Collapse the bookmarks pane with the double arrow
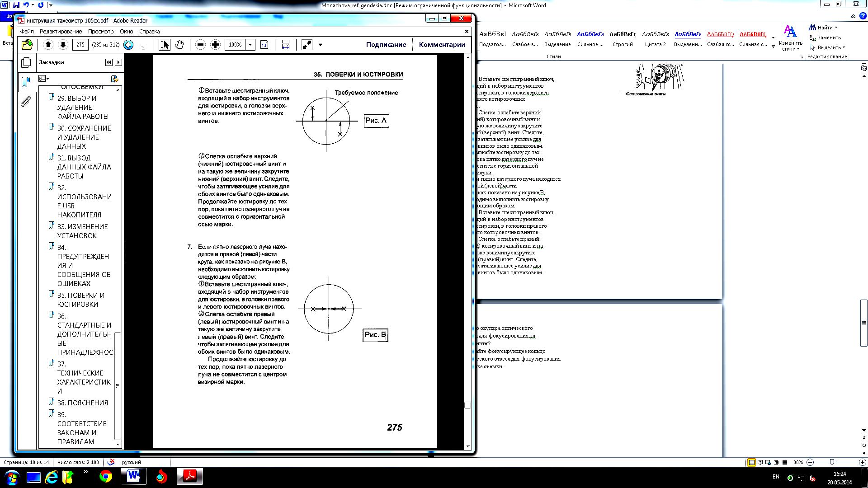This screenshot has height=488, width=868. click(x=108, y=62)
